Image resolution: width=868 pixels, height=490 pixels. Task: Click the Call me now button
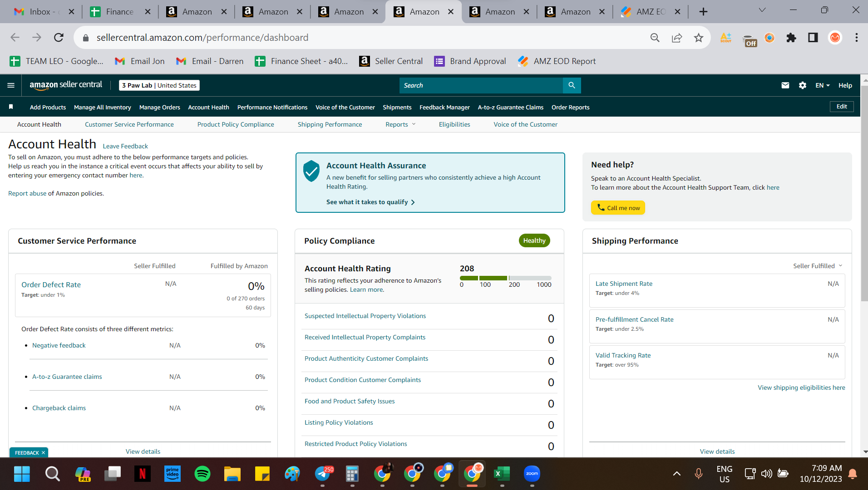(x=618, y=208)
